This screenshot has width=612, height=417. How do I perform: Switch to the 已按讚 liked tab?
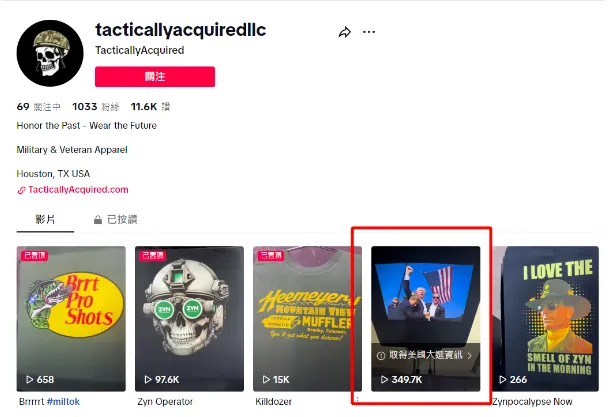[x=116, y=219]
